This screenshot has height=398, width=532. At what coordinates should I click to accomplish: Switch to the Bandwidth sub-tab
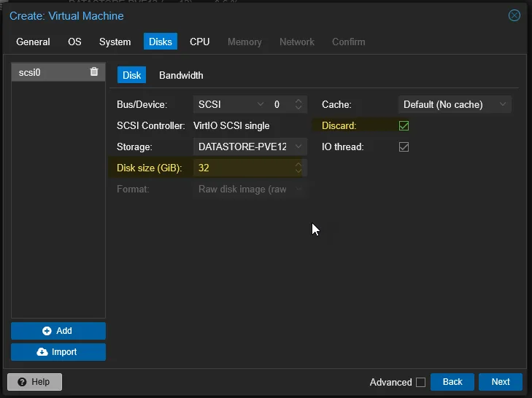(181, 75)
